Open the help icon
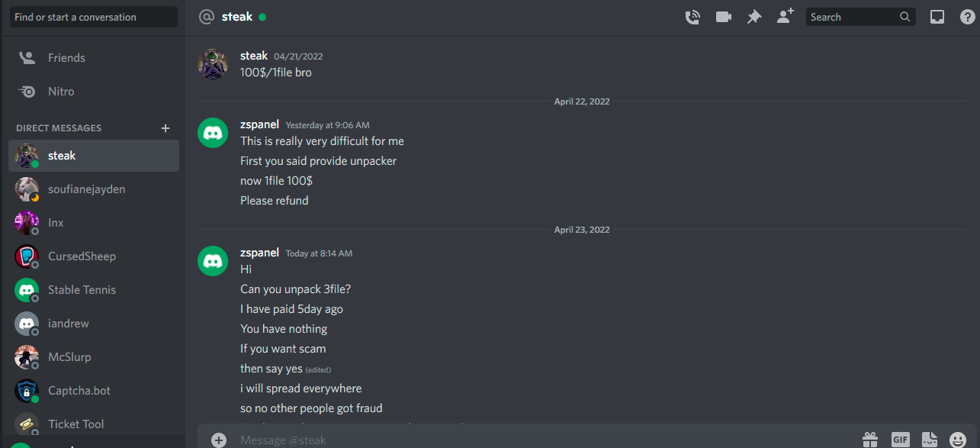The image size is (980, 448). click(x=966, y=17)
